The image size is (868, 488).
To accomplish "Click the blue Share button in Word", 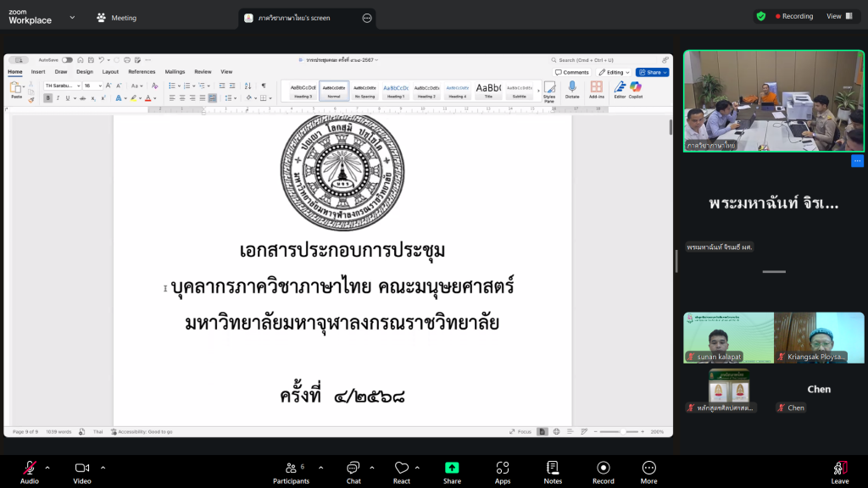I will (x=653, y=73).
